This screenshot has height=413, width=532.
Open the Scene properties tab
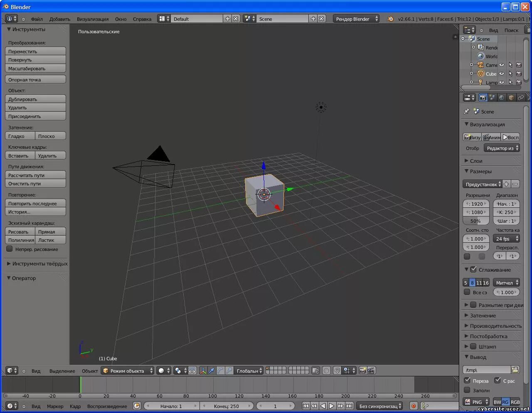pos(493,98)
